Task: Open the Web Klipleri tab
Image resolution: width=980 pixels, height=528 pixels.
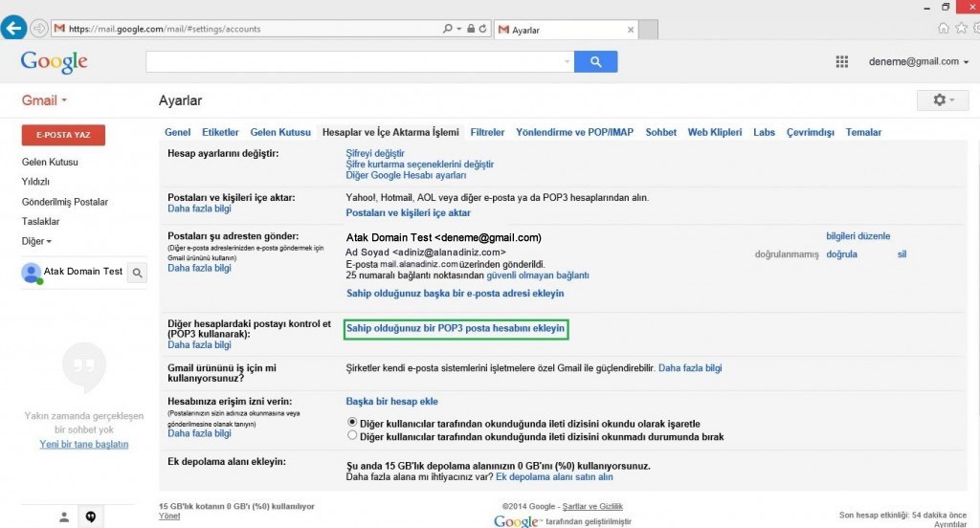Action: (714, 132)
